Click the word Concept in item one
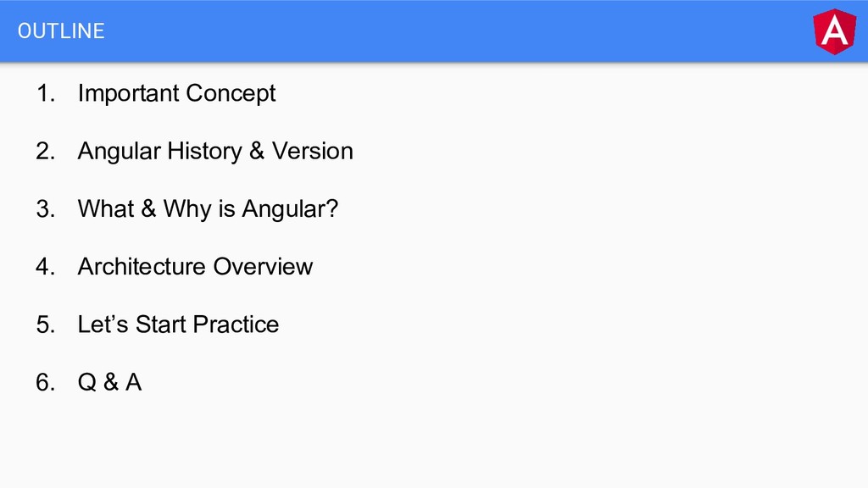Viewport: 868px width, 488px height. (231, 93)
